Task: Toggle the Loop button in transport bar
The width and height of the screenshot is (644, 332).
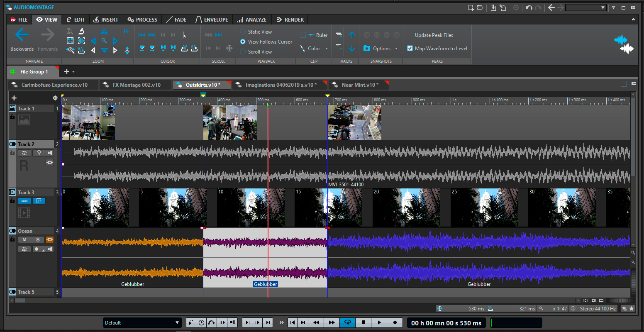Action: point(347,322)
